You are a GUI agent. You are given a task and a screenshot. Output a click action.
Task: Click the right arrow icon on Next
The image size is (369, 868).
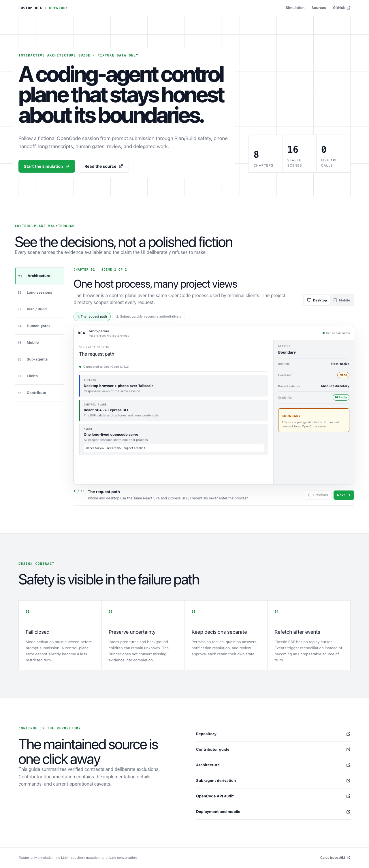point(349,495)
